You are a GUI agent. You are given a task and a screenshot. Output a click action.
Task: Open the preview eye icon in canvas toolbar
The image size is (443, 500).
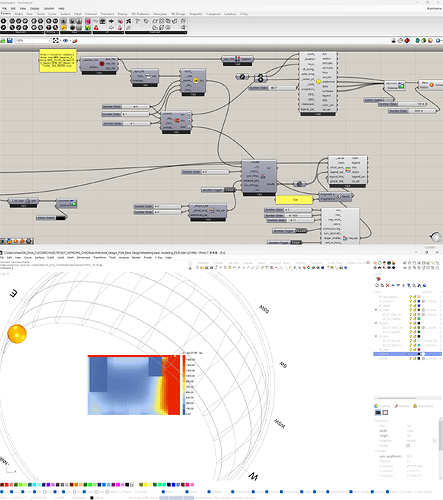[x=65, y=40]
